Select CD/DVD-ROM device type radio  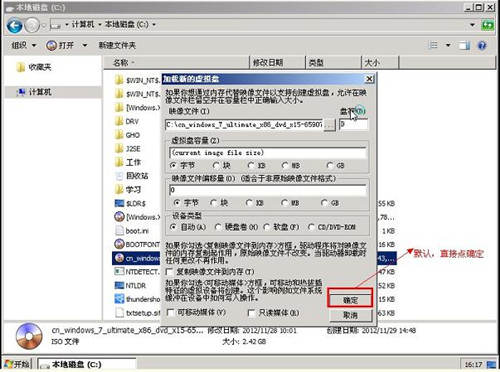click(x=311, y=227)
